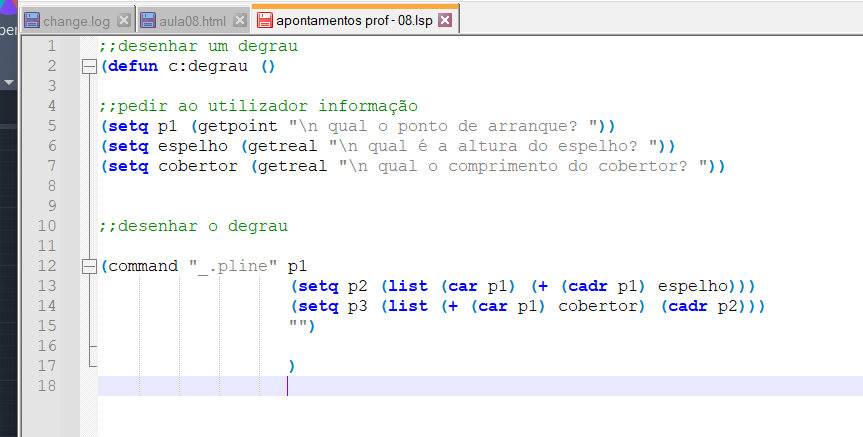Click the word 'command' on line 12
Image resolution: width=863 pixels, height=437 pixels.
click(x=143, y=266)
